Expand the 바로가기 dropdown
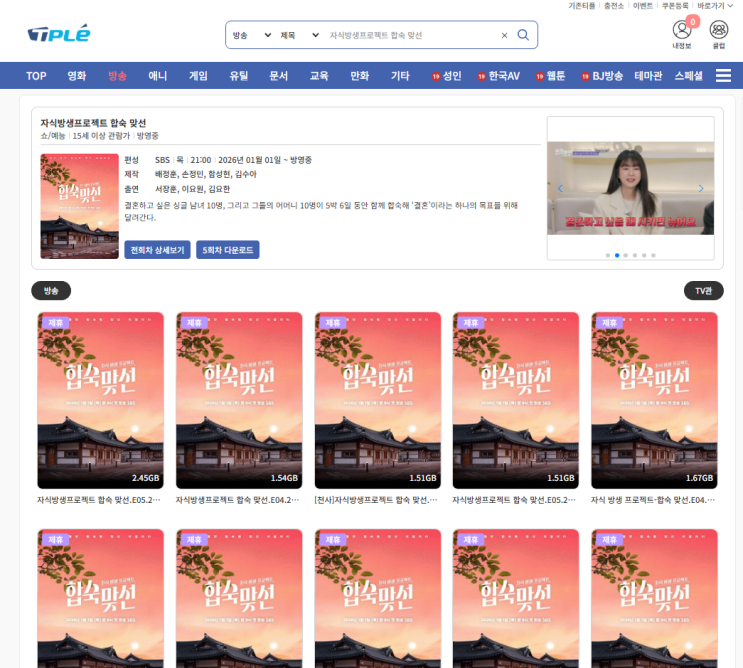This screenshot has width=743, height=668. [x=715, y=6]
